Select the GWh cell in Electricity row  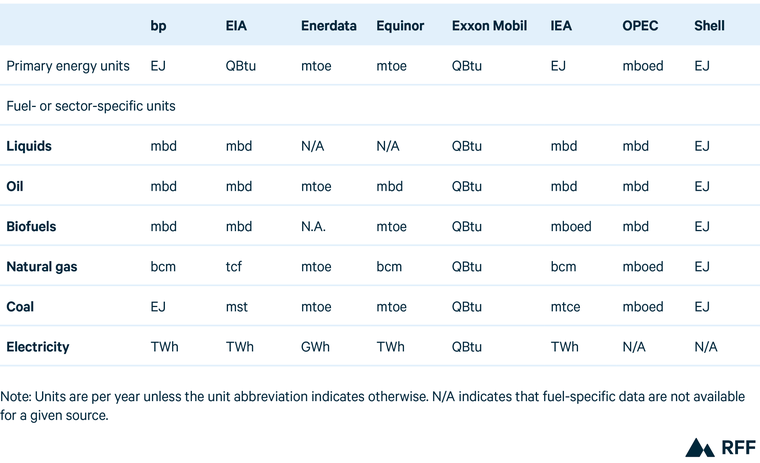[x=317, y=347]
